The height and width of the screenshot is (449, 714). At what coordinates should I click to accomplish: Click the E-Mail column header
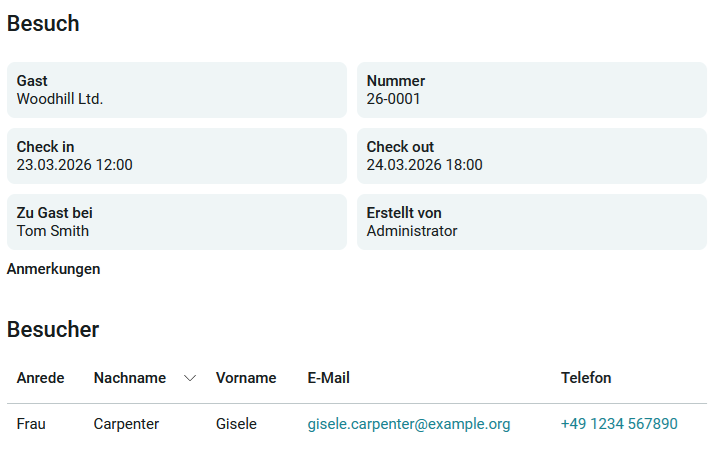tap(328, 378)
